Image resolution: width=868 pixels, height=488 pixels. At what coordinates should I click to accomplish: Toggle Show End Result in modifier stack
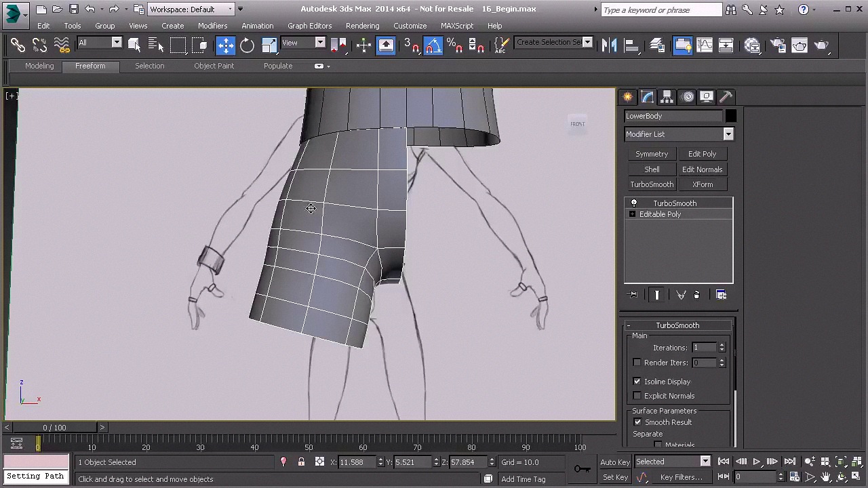[656, 295]
